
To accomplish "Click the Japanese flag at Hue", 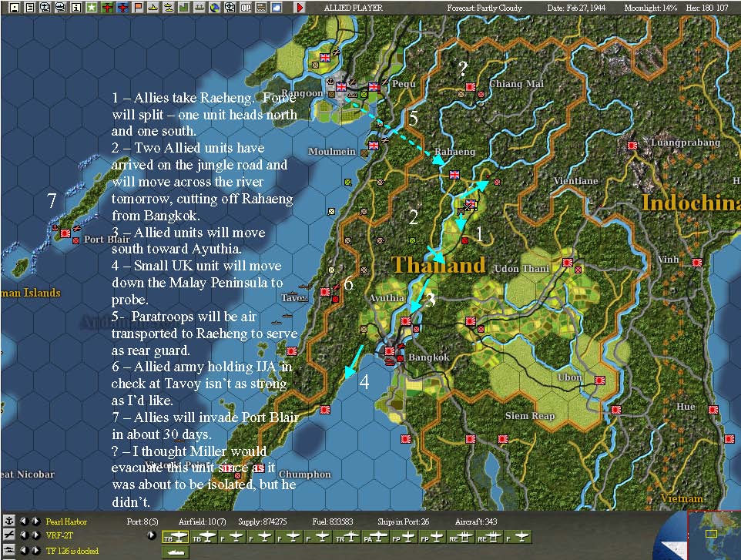I will pyautogui.click(x=713, y=409).
